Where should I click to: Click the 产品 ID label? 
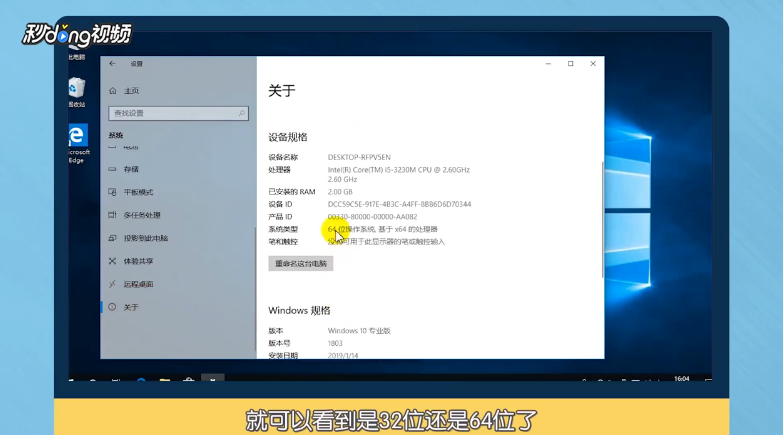(280, 217)
